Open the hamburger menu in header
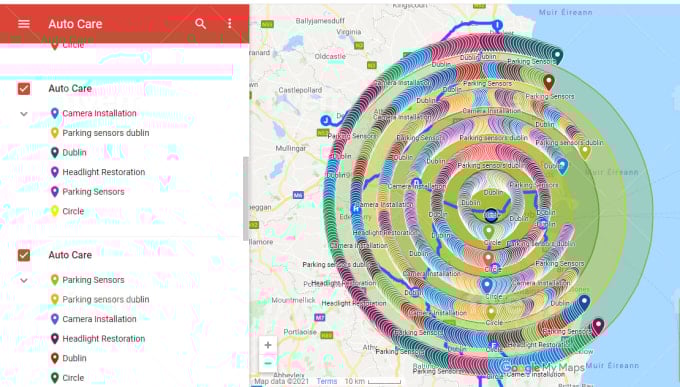This screenshot has height=387, width=680. tap(24, 24)
